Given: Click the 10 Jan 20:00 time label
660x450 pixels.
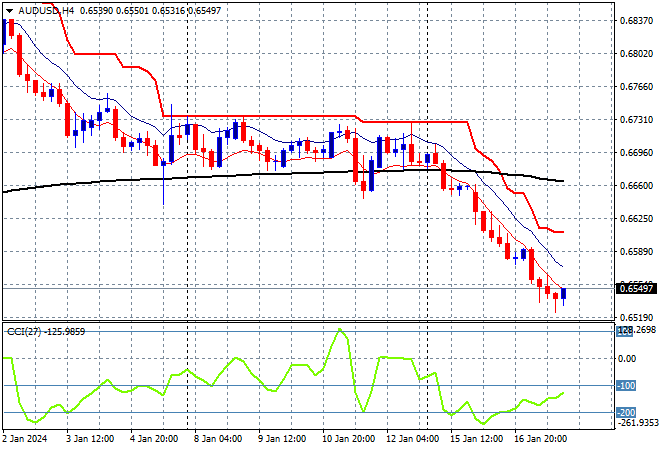Looking at the screenshot, I should pos(348,439).
